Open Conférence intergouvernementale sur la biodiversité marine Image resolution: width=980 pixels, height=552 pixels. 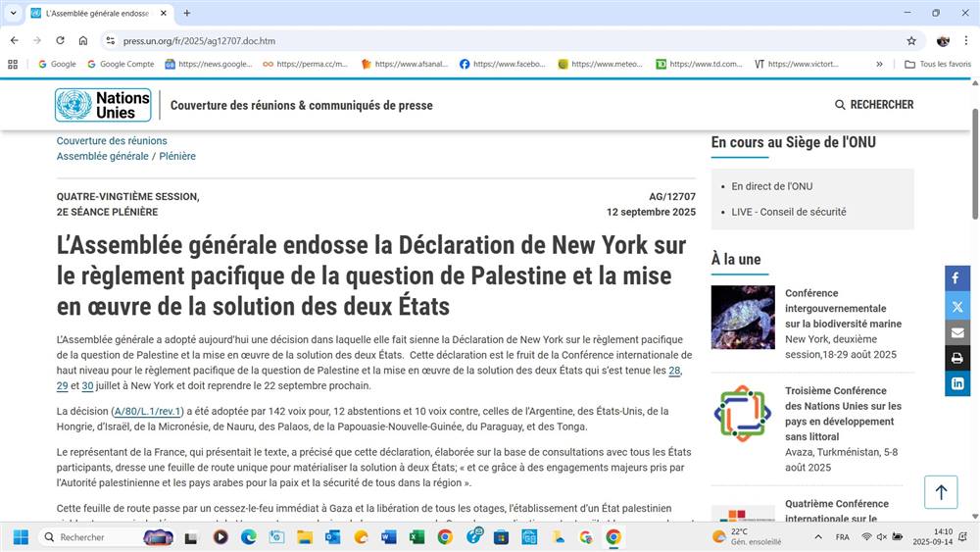[x=843, y=308]
